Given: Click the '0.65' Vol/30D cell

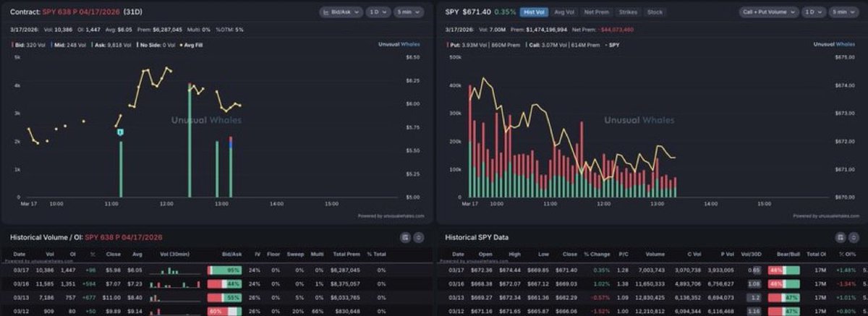Looking at the screenshot, I should pyautogui.click(x=754, y=270).
